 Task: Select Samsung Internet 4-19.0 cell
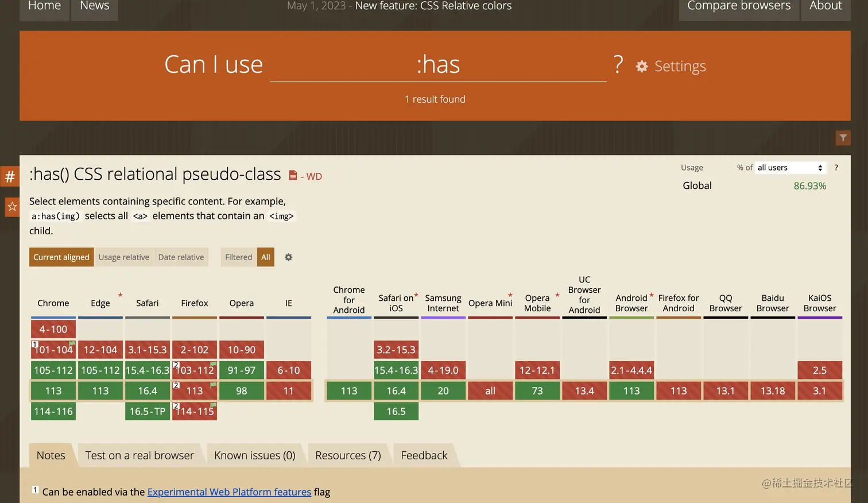coord(443,370)
